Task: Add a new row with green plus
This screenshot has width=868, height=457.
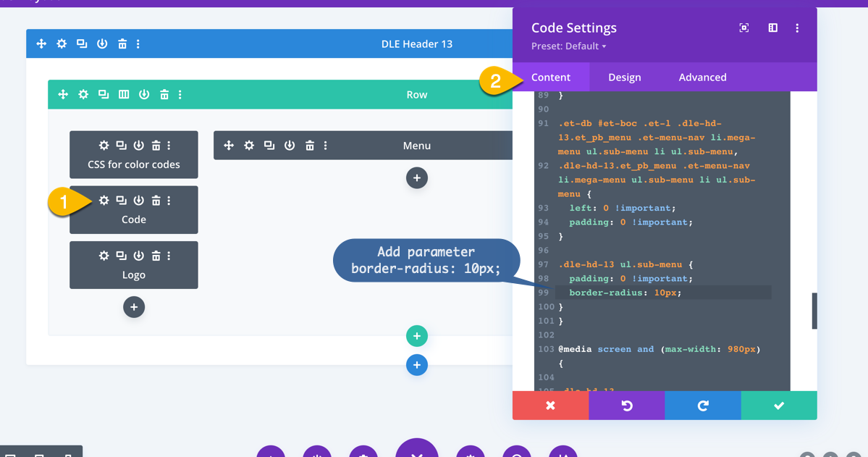Action: click(417, 335)
